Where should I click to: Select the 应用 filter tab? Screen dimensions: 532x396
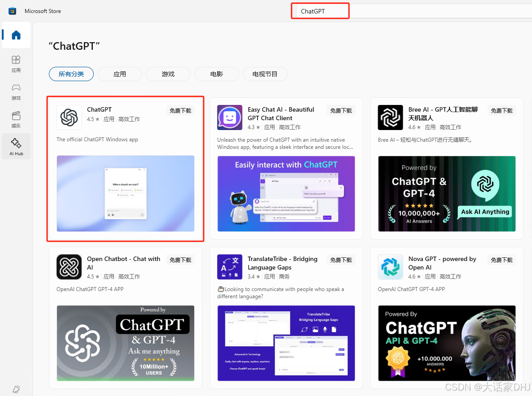pyautogui.click(x=120, y=74)
